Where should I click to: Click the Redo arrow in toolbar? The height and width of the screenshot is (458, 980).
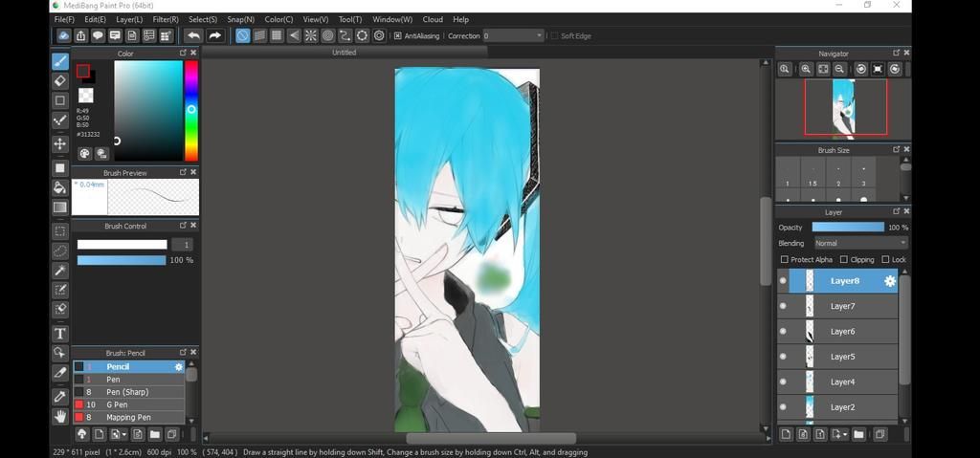click(214, 35)
